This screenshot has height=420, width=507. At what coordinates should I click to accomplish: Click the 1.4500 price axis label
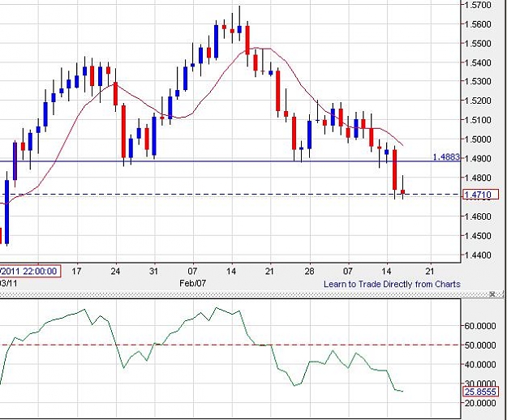pyautogui.click(x=478, y=235)
